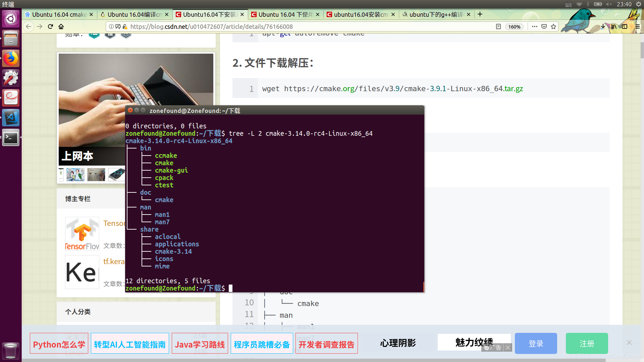Open the Firefox home page
The height and width of the screenshot is (362, 644).
tap(61, 26)
